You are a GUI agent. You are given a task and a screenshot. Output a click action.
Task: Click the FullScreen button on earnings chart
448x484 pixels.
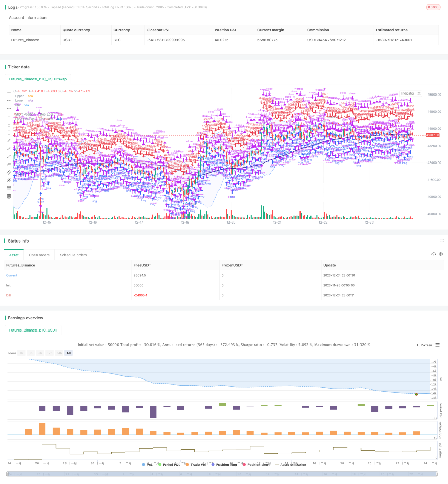[x=425, y=345]
